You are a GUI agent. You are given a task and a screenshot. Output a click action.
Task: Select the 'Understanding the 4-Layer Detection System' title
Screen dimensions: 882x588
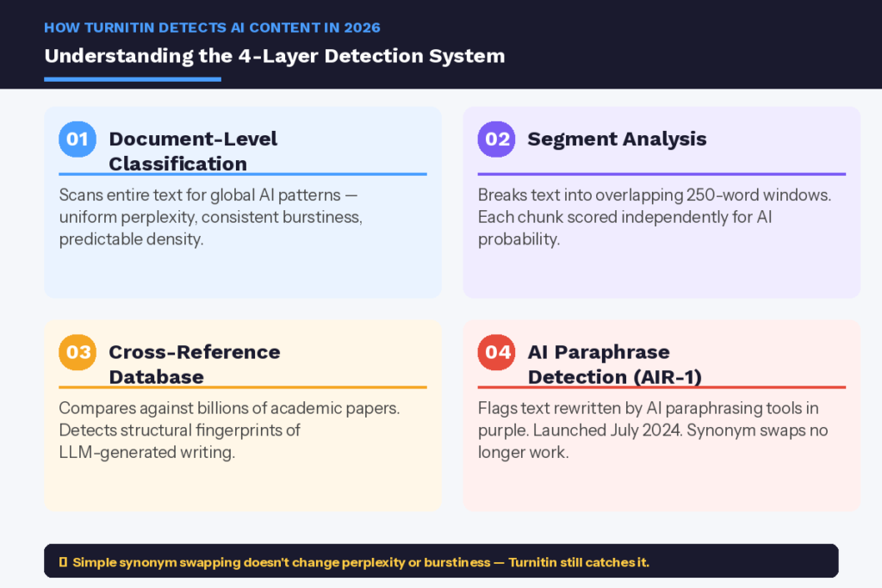tap(274, 56)
